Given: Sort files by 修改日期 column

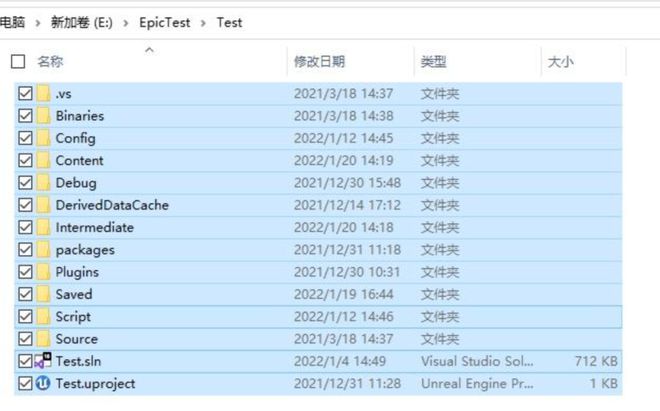Looking at the screenshot, I should (319, 62).
